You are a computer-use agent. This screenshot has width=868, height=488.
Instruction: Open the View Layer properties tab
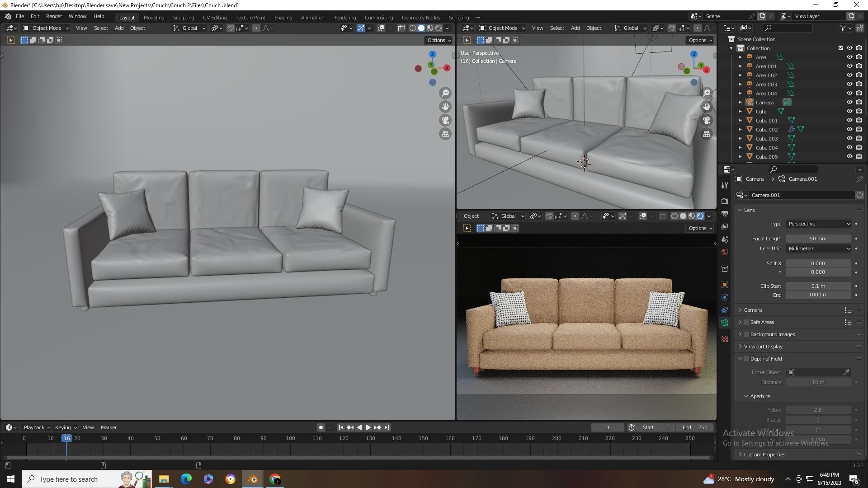[725, 226]
